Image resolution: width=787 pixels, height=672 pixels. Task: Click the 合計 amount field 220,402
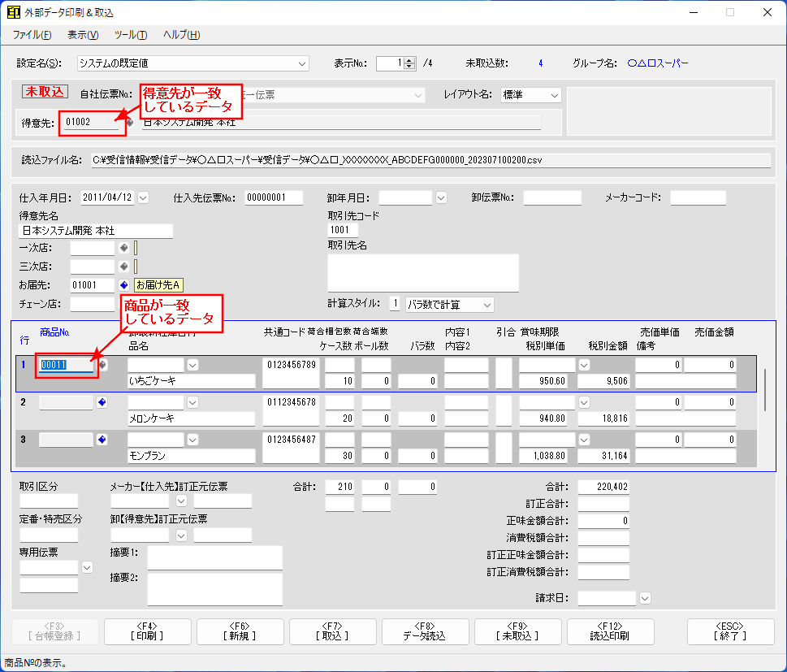point(603,487)
